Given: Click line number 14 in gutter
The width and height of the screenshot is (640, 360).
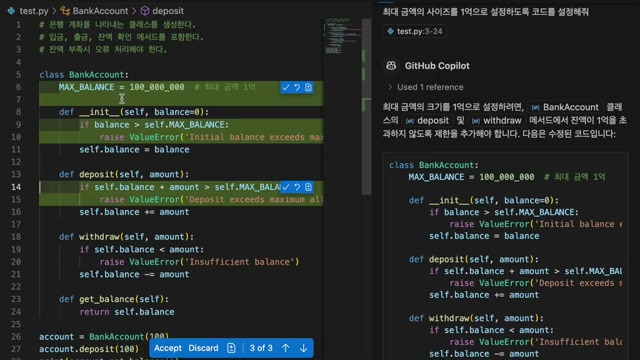Looking at the screenshot, I should [16, 187].
